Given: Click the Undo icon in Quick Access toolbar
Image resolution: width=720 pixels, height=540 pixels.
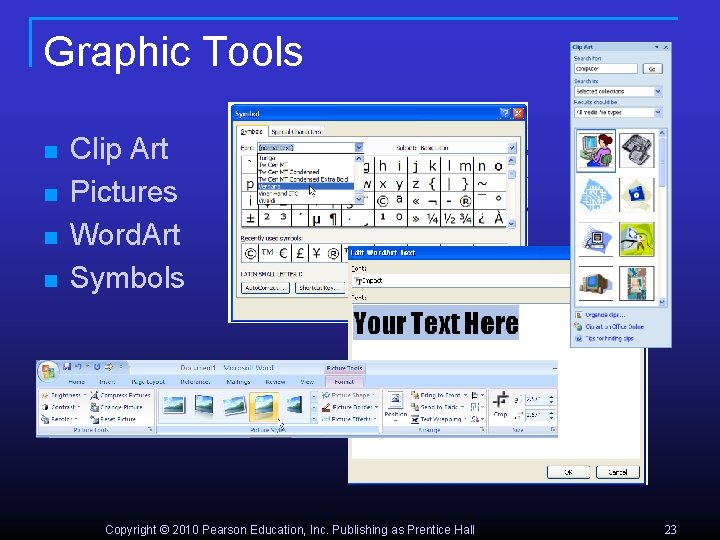Looking at the screenshot, I should [x=79, y=366].
